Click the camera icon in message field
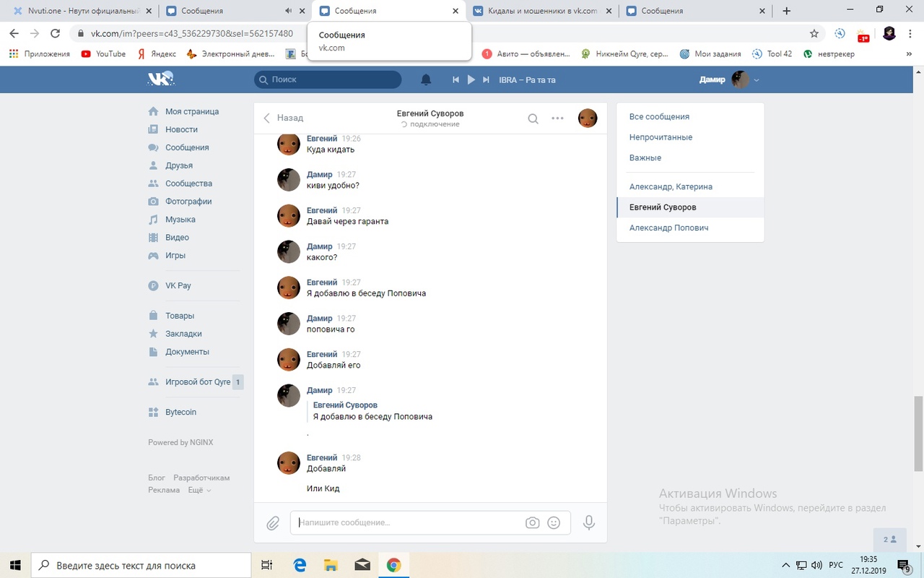The width and height of the screenshot is (924, 578). pos(533,523)
